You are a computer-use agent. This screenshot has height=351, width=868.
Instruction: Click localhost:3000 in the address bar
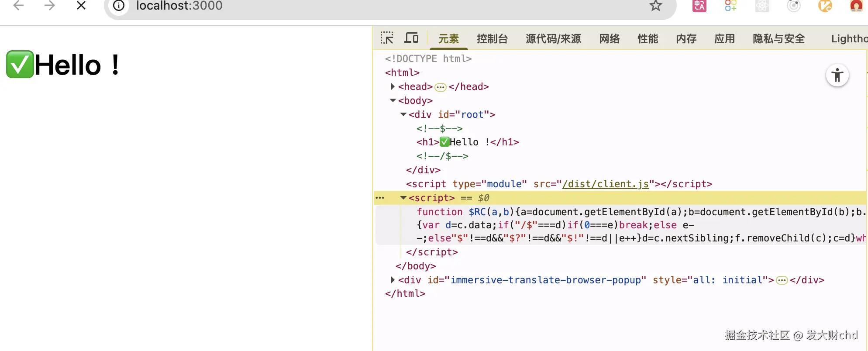(x=179, y=6)
